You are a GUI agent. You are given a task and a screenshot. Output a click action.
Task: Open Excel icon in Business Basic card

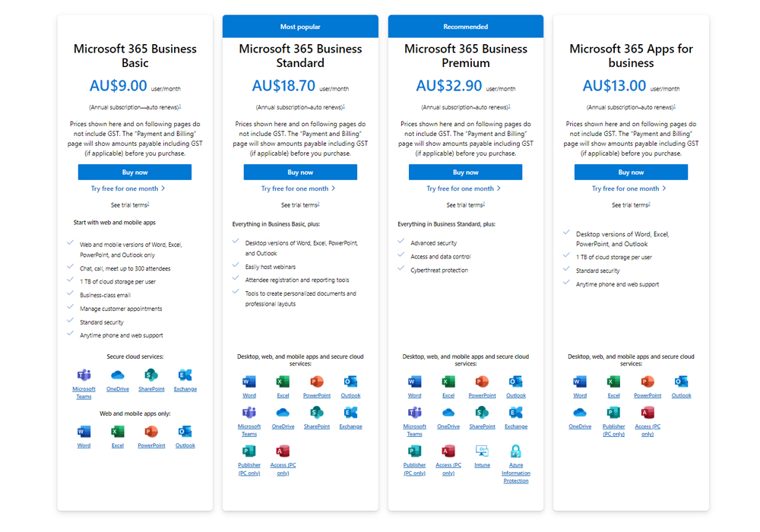(118, 431)
